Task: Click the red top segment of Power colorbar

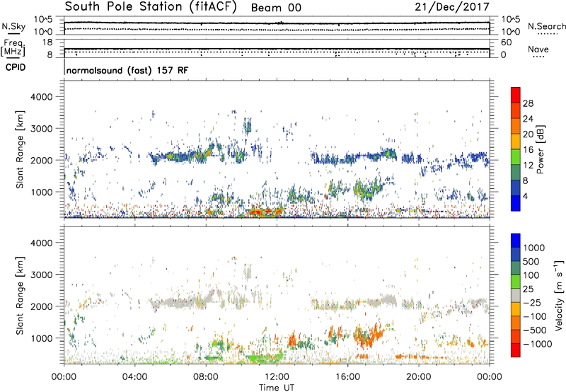Action: coord(516,96)
